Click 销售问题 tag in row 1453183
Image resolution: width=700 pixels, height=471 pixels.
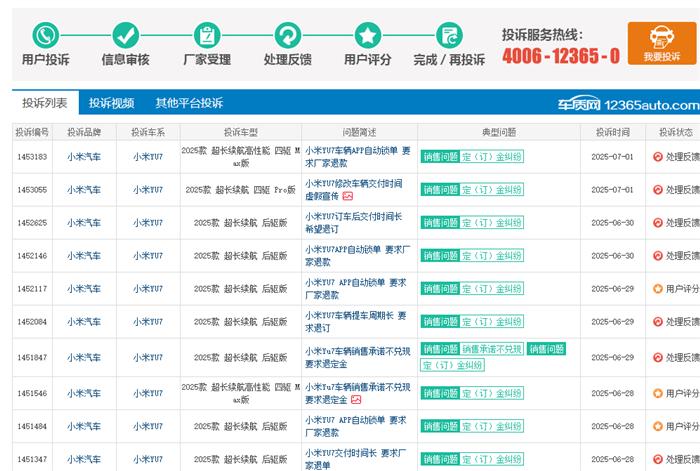click(441, 157)
